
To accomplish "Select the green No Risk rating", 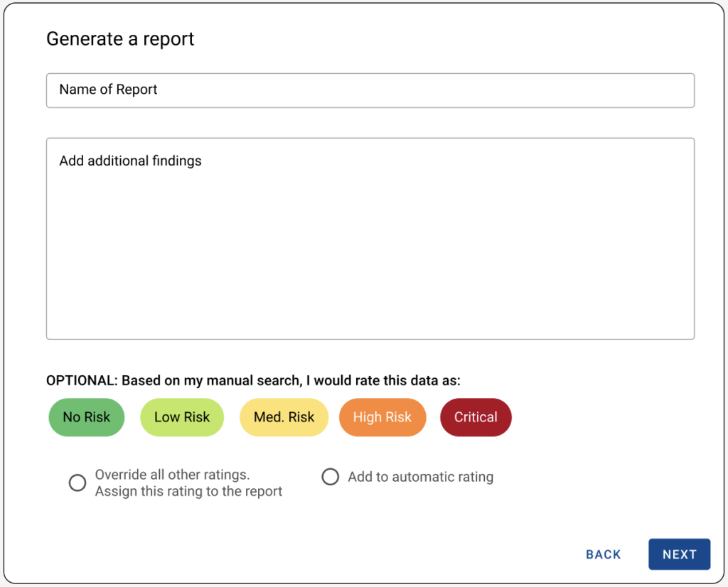I will coord(86,417).
